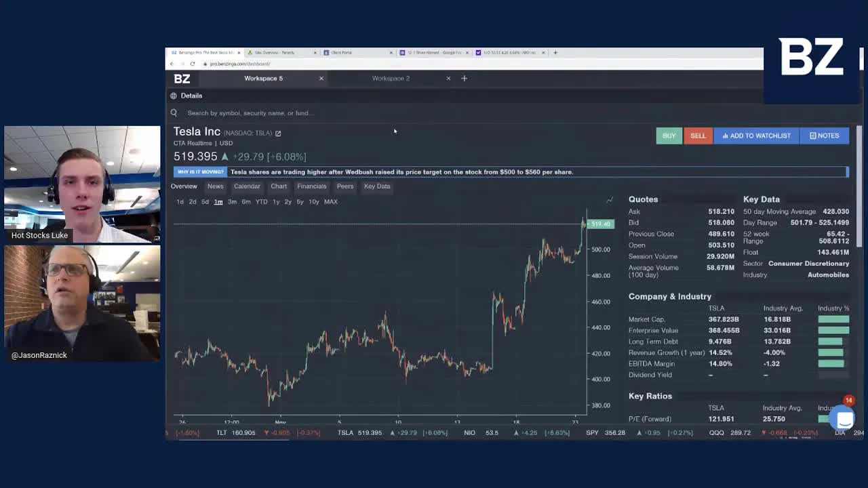The width and height of the screenshot is (868, 488).
Task: Click the Ask value 518.210
Action: point(721,211)
